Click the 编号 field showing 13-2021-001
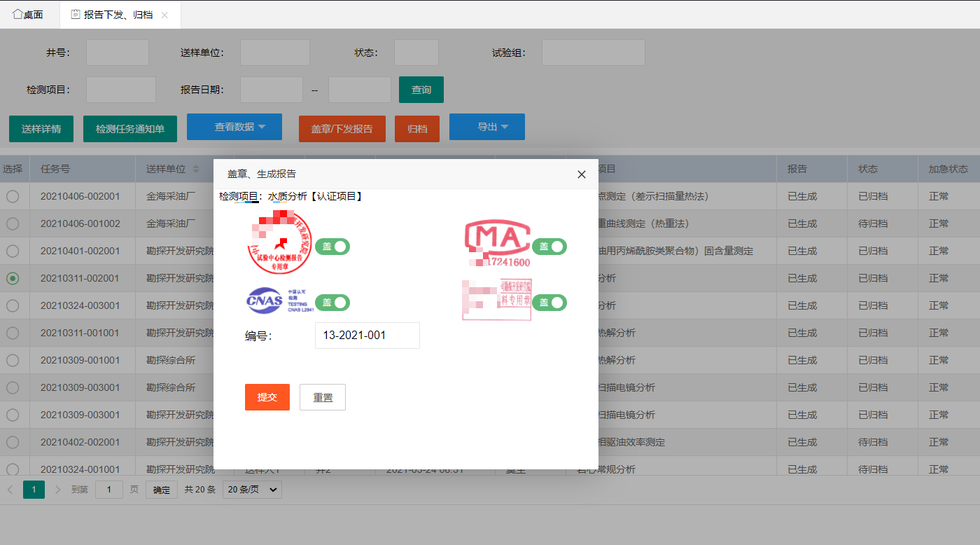 click(x=367, y=336)
